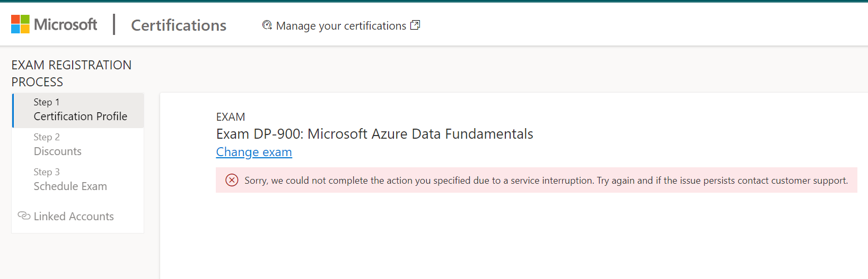Click the blue active marker beside Step 1
868x279 pixels.
13,110
